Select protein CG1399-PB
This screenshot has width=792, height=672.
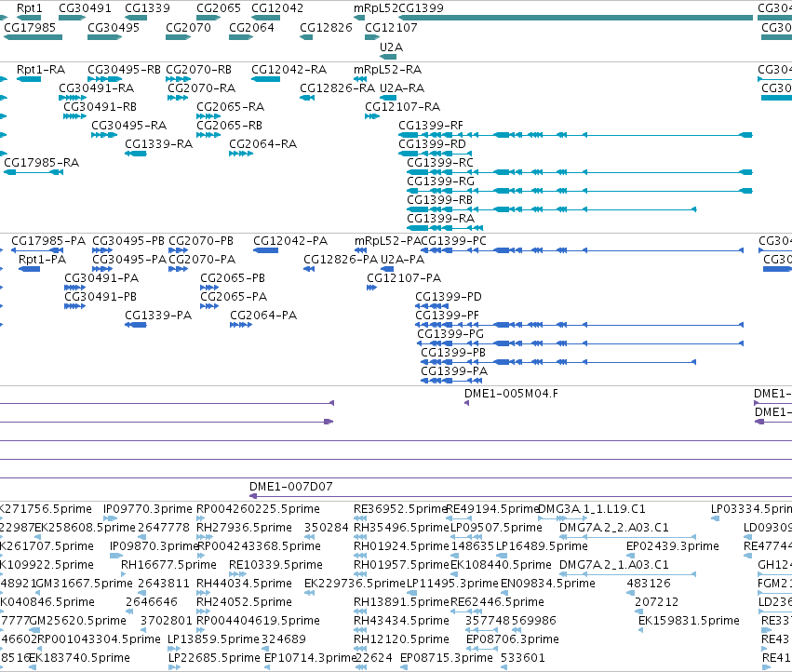click(453, 352)
